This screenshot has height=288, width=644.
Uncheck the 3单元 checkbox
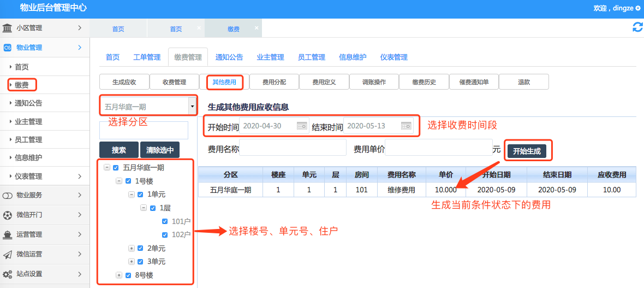tap(140, 262)
